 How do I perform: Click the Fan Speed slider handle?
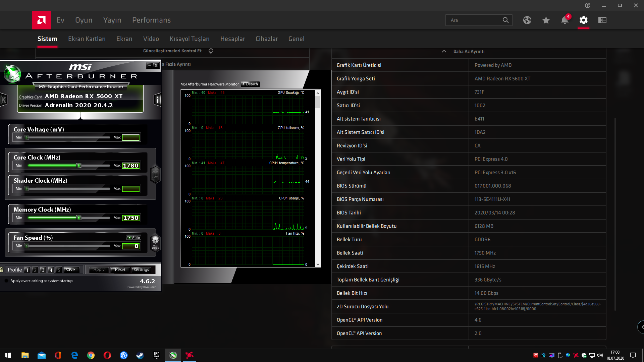click(x=27, y=246)
